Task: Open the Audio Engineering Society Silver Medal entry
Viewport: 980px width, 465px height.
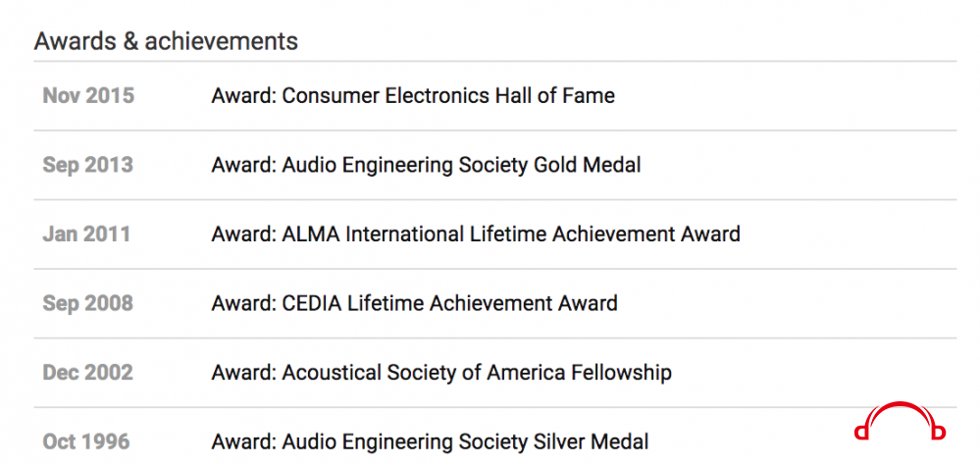Action: [430, 441]
